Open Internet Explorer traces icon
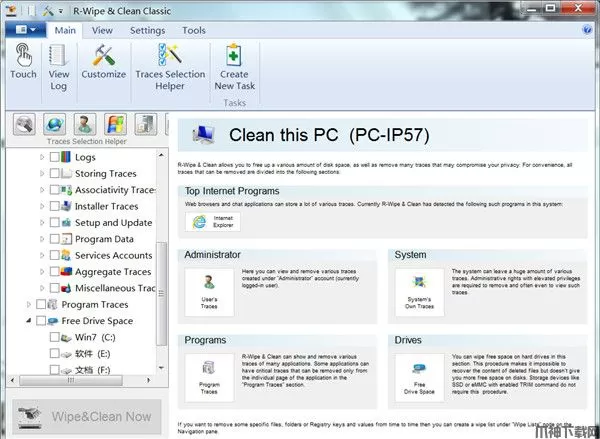The height and width of the screenshot is (439, 600). coord(223,222)
